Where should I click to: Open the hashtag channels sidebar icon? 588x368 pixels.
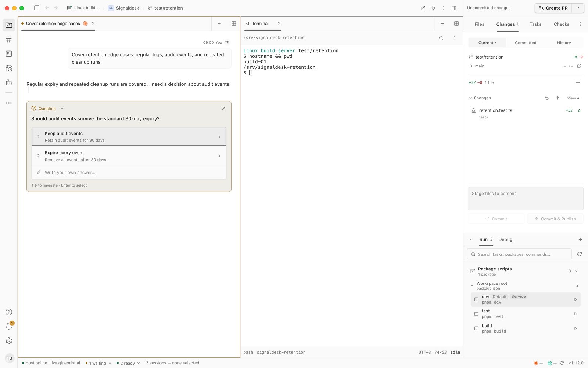point(9,39)
